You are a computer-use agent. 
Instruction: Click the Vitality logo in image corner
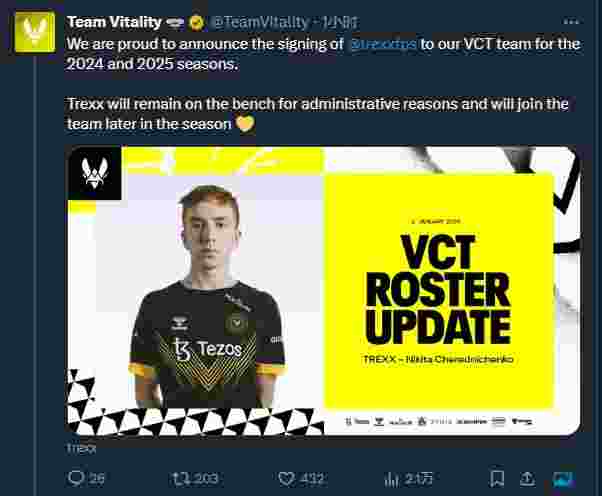click(94, 173)
